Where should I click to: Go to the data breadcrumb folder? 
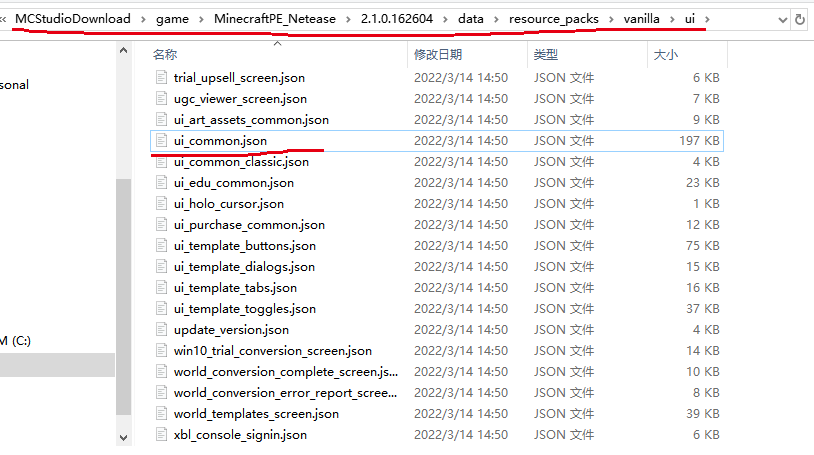tap(471, 19)
